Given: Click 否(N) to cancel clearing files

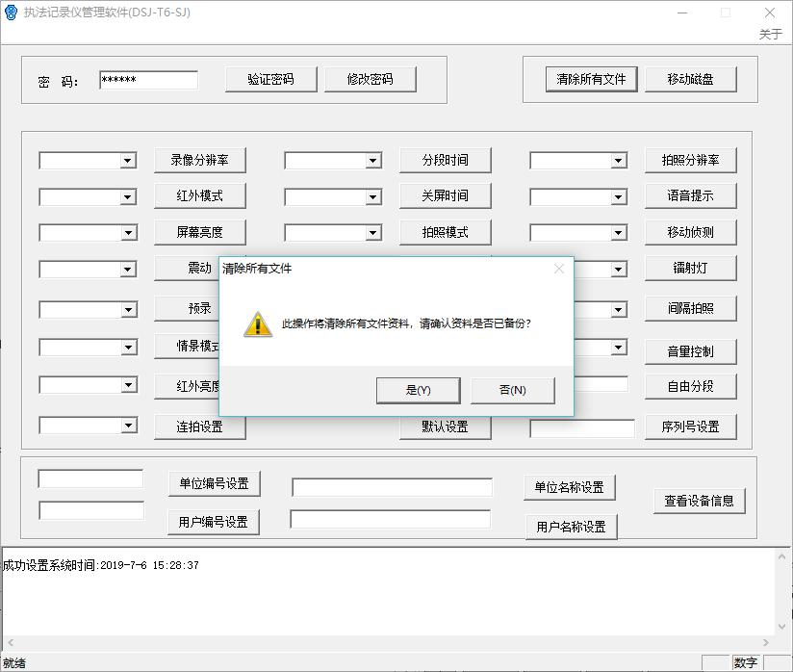Looking at the screenshot, I should pyautogui.click(x=512, y=390).
